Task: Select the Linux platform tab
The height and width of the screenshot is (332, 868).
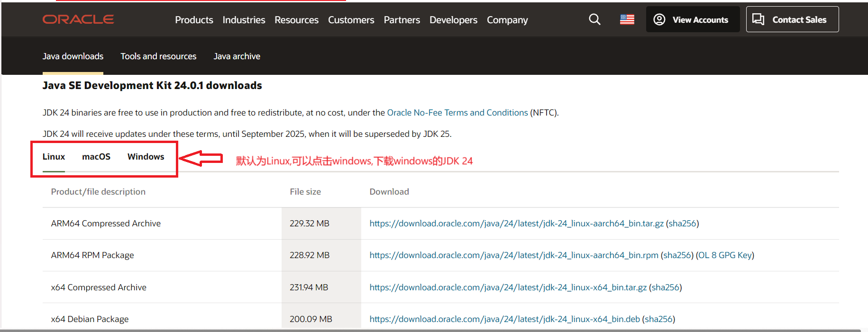Action: click(x=54, y=157)
